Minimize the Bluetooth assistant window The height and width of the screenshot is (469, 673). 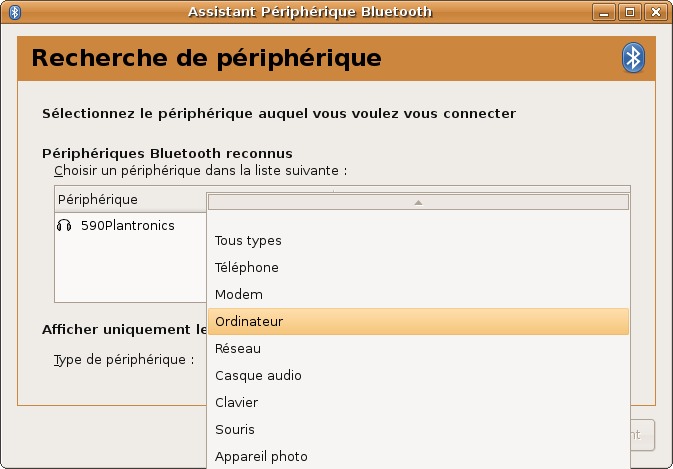click(x=603, y=12)
